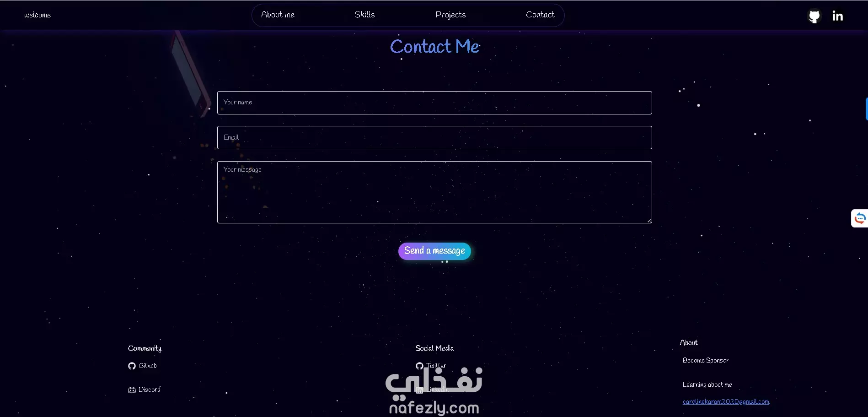Submit with Send a message button
The height and width of the screenshot is (417, 868).
(x=434, y=251)
